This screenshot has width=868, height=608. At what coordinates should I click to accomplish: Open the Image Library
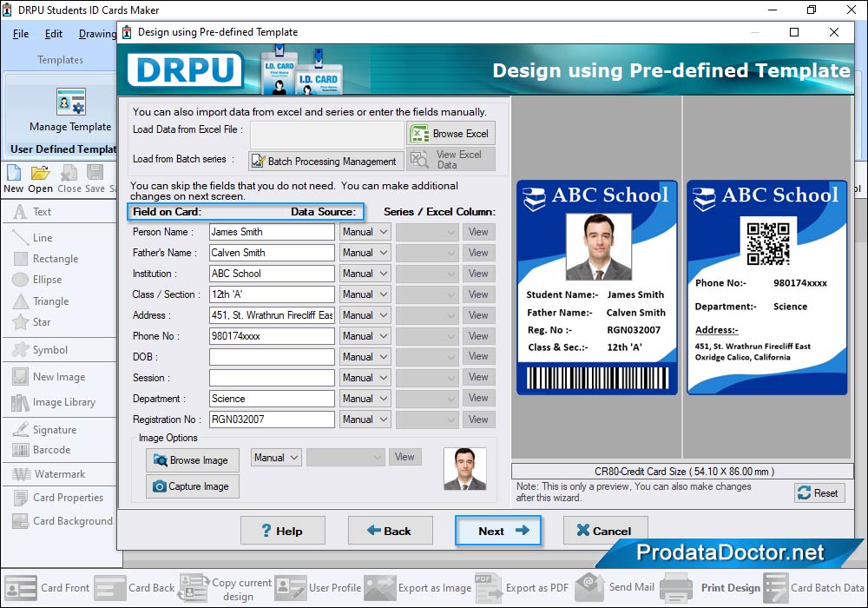tap(54, 402)
